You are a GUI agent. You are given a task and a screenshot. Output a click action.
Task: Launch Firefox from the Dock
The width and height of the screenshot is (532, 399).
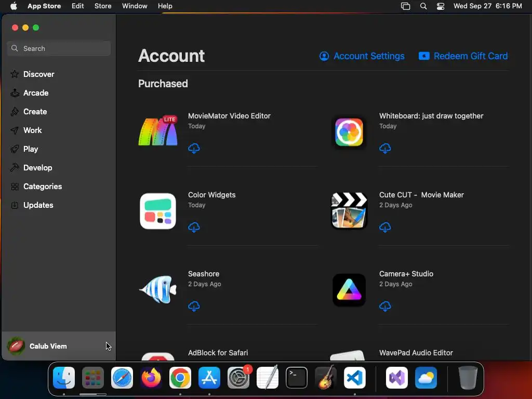pos(151,378)
